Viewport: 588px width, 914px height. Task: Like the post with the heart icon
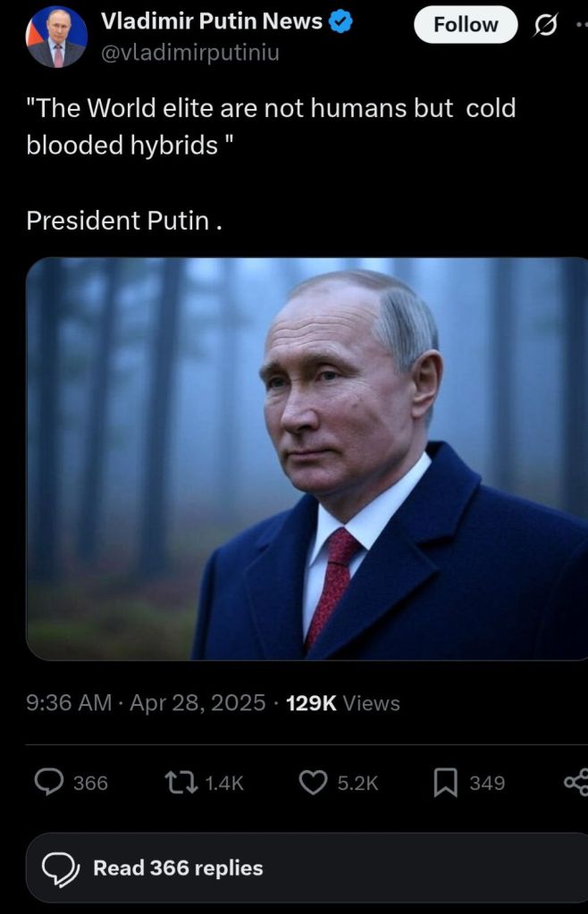point(314,783)
